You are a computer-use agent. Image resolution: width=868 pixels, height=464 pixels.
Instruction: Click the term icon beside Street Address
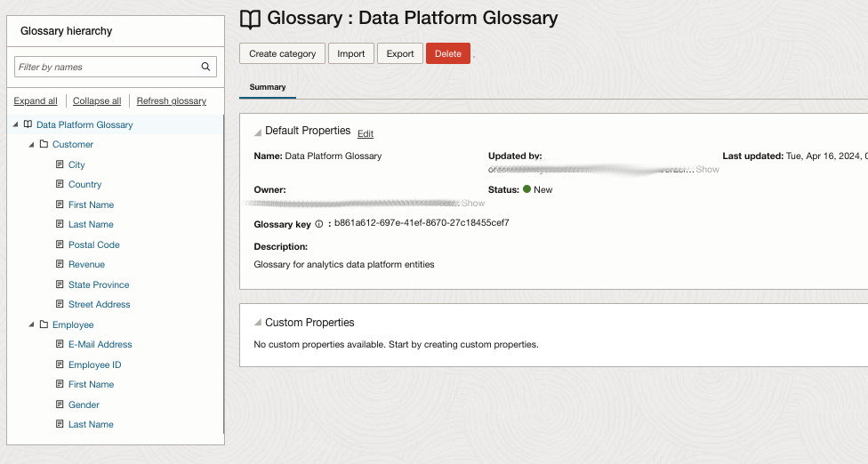(60, 304)
